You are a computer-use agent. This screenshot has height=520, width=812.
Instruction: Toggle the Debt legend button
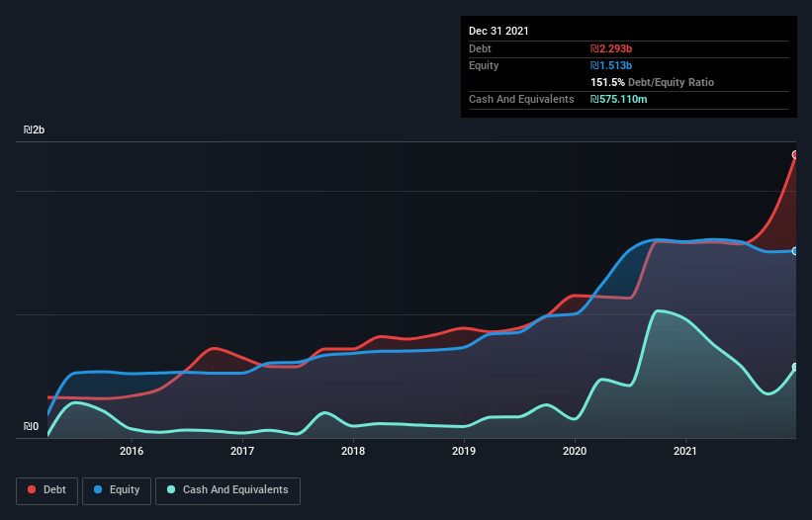click(47, 490)
